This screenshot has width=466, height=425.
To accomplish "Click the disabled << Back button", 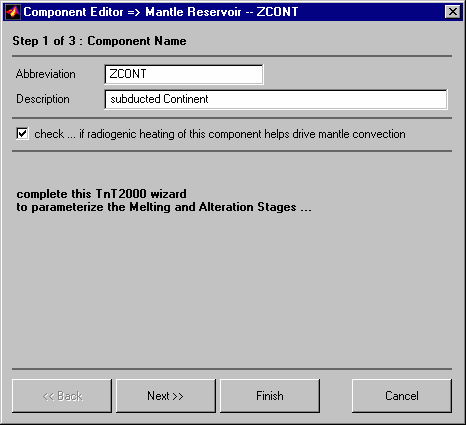I will (62, 396).
